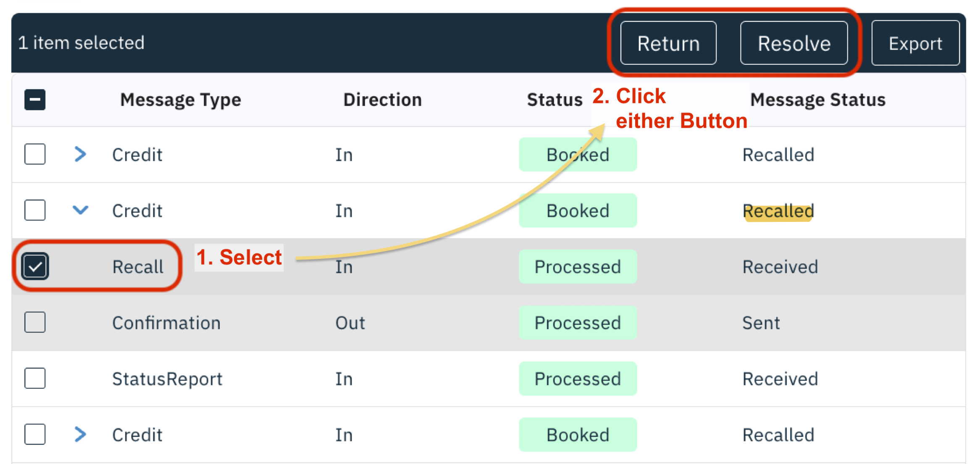Viewport: 980px width, 464px height.
Task: Uncheck the Recall row checkbox
Action: pos(35,266)
